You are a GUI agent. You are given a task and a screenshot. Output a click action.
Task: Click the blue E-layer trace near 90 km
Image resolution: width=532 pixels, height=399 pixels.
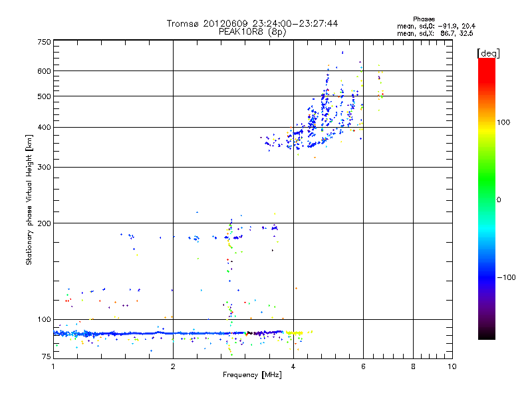click(168, 333)
